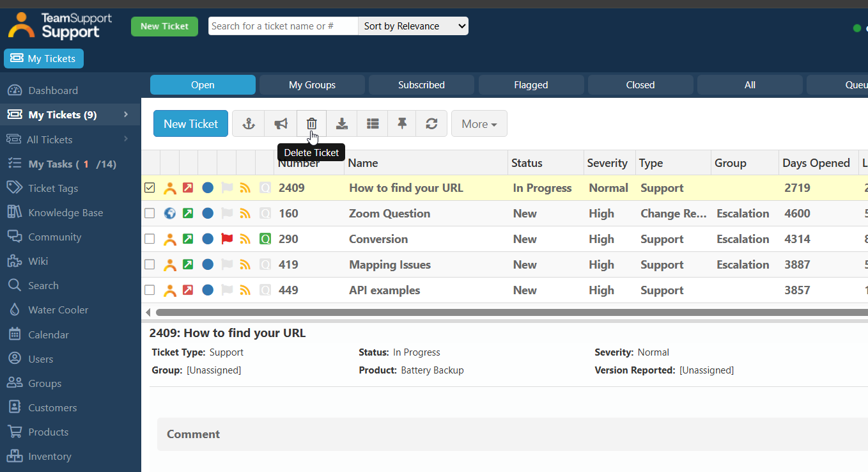The height and width of the screenshot is (472, 868).
Task: Click the anchor icon in the toolbar
Action: click(x=248, y=123)
